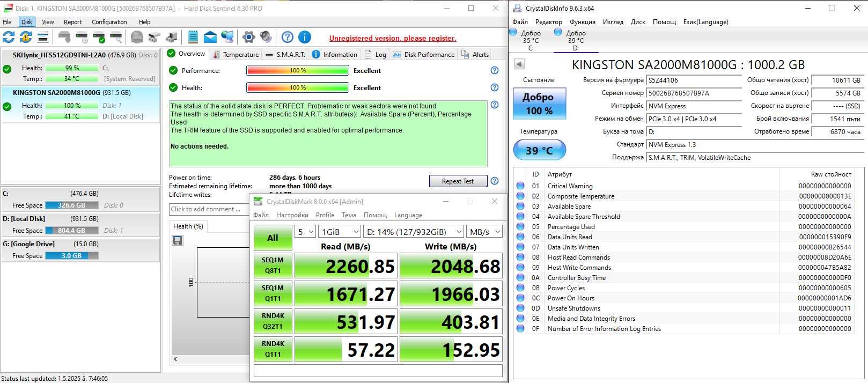The height and width of the screenshot is (383, 868).
Task: Click help icon beside Health bar
Action: click(495, 87)
